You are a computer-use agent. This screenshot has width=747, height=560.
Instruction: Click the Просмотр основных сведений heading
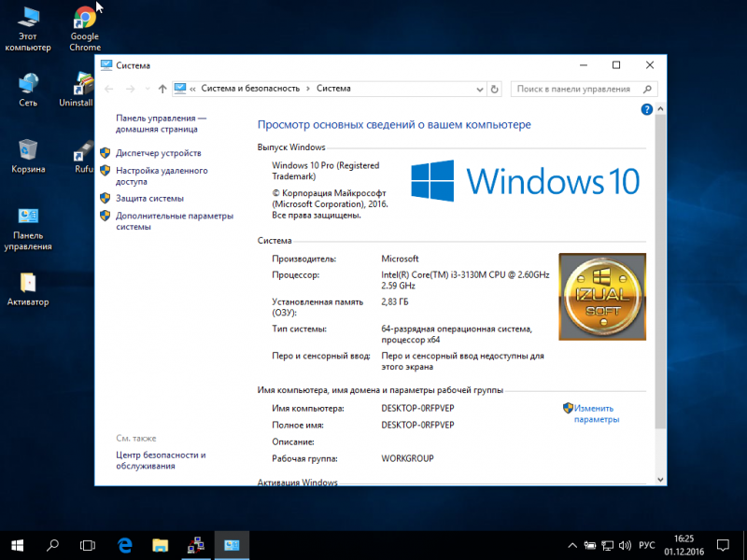pyautogui.click(x=394, y=125)
